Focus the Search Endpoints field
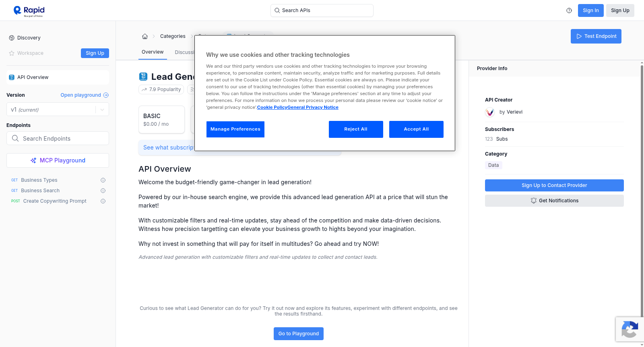644x347 pixels. (58, 138)
